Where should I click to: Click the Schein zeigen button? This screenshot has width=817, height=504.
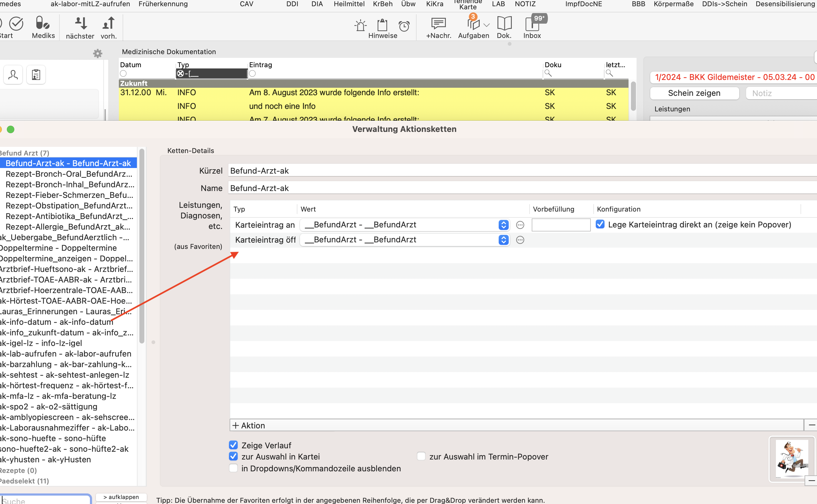tap(694, 93)
